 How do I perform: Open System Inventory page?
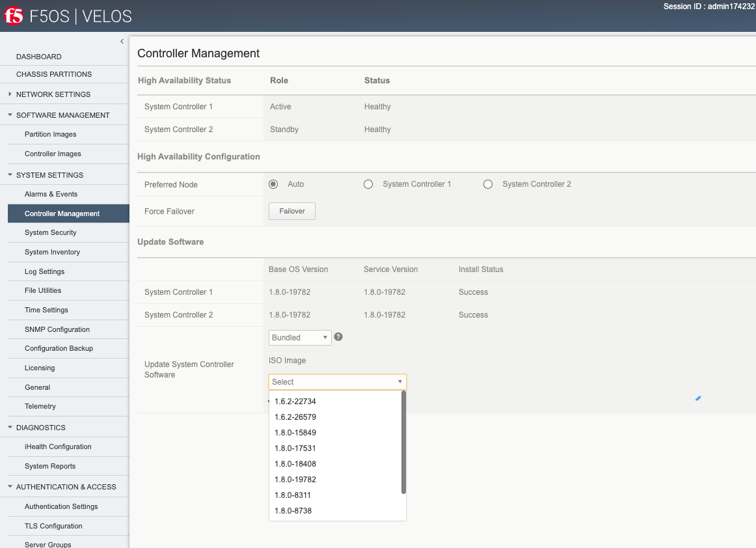(x=53, y=253)
